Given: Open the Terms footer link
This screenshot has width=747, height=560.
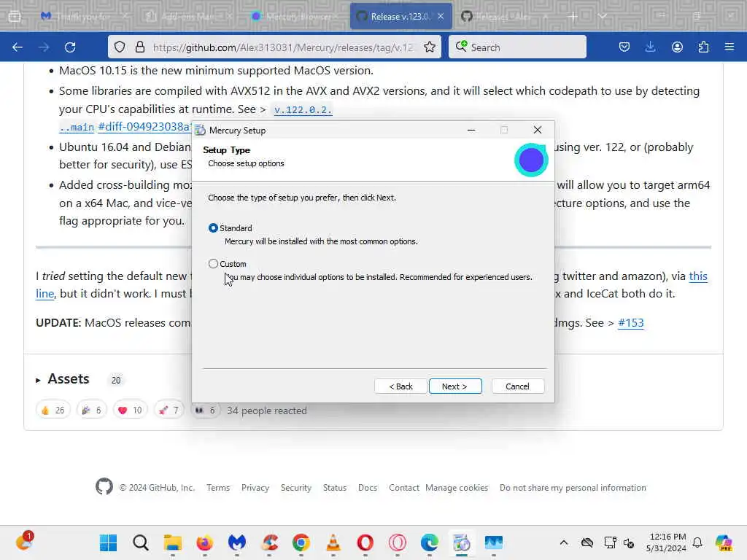Looking at the screenshot, I should [218, 488].
